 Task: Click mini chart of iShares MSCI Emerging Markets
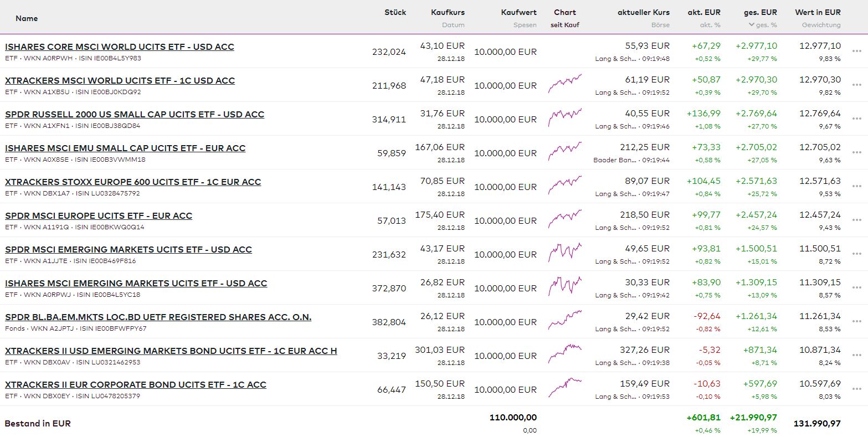(565, 286)
